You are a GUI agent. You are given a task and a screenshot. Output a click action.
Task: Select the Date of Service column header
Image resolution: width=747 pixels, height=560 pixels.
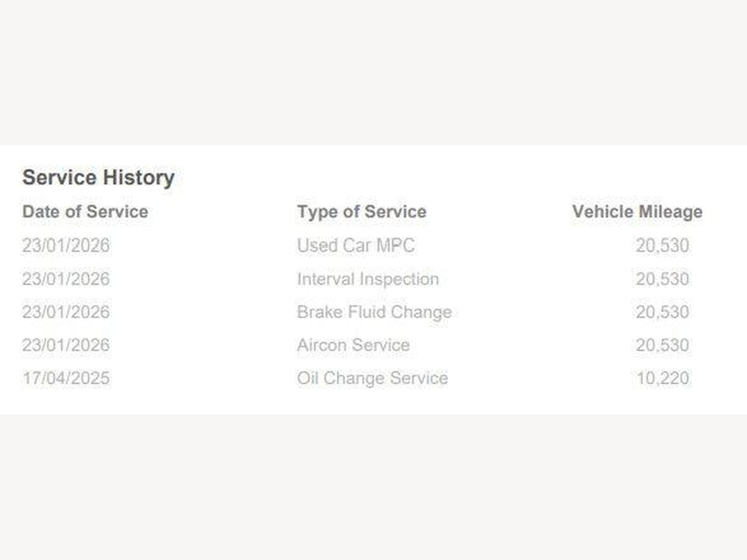tap(85, 212)
